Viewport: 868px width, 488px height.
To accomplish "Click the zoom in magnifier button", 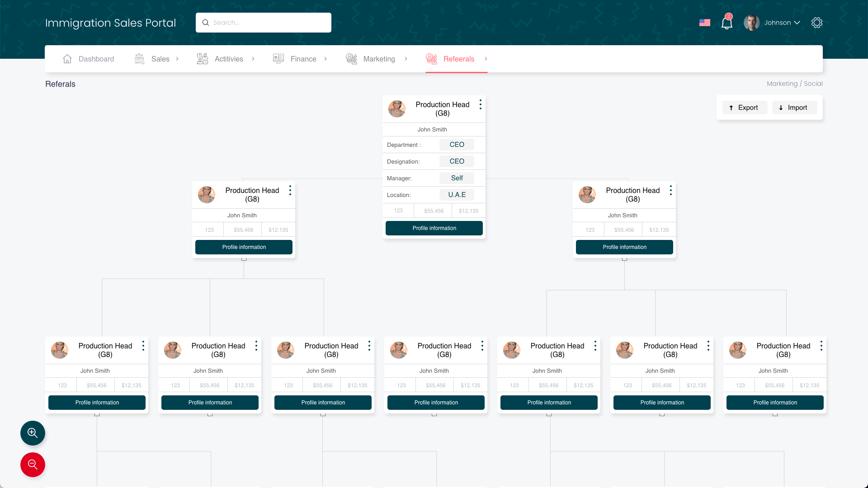I will [33, 433].
